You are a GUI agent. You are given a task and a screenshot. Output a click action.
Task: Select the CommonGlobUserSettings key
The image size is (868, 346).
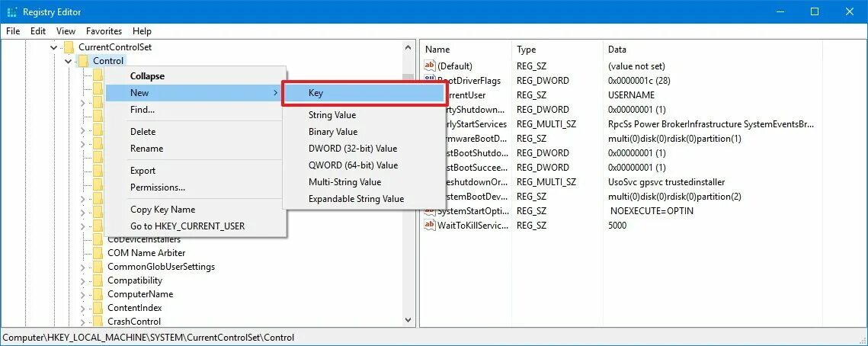pyautogui.click(x=161, y=267)
